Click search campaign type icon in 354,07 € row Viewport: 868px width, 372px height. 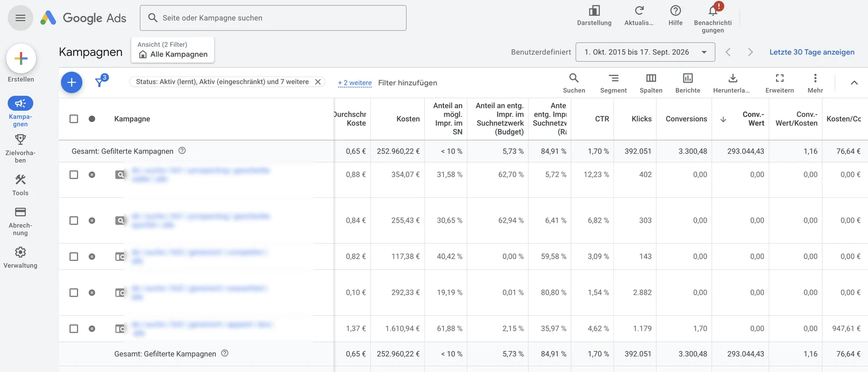(120, 174)
